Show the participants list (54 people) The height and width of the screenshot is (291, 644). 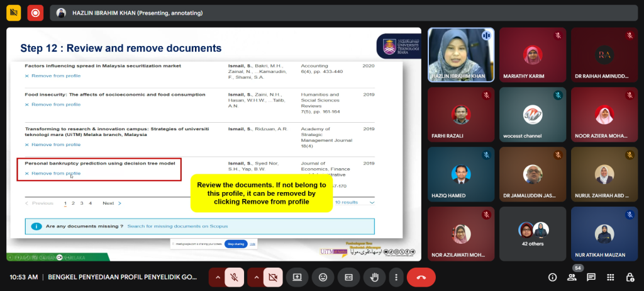click(572, 277)
